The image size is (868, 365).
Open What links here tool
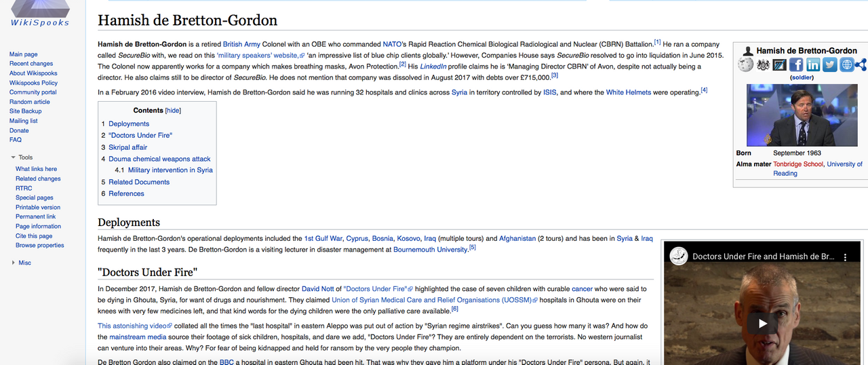click(x=37, y=169)
